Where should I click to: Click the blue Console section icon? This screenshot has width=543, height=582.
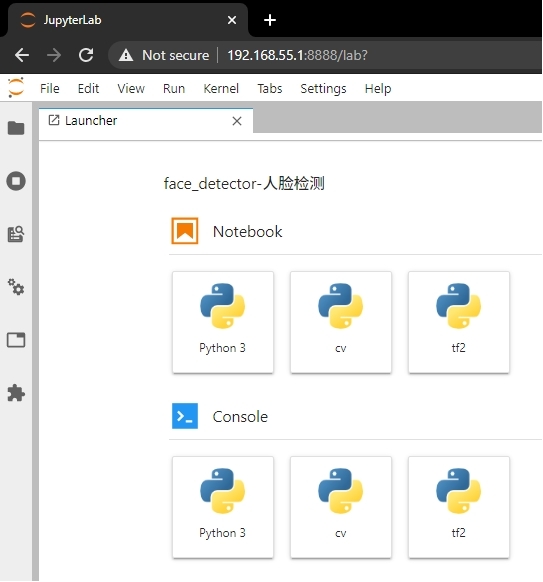185,416
